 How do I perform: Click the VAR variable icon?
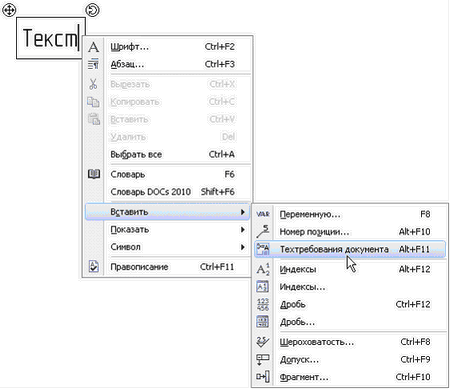point(263,214)
